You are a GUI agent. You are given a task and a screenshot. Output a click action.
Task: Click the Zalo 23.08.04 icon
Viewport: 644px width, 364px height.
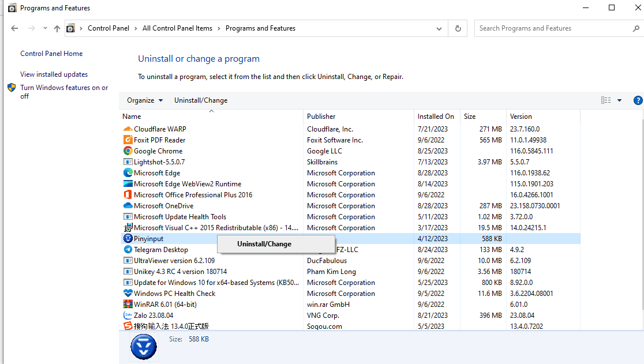coord(128,315)
